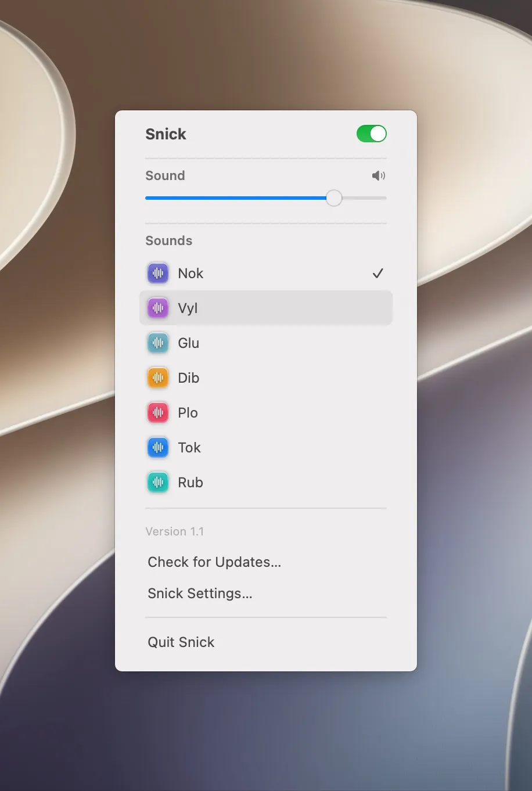Click the orange Dib waveform icon
Viewport: 532px width, 791px height.
point(158,377)
